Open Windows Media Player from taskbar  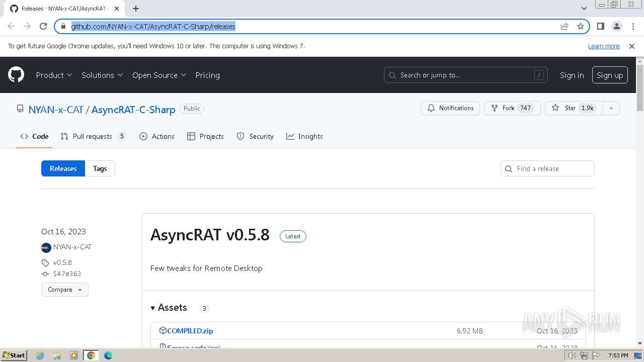pos(74,355)
